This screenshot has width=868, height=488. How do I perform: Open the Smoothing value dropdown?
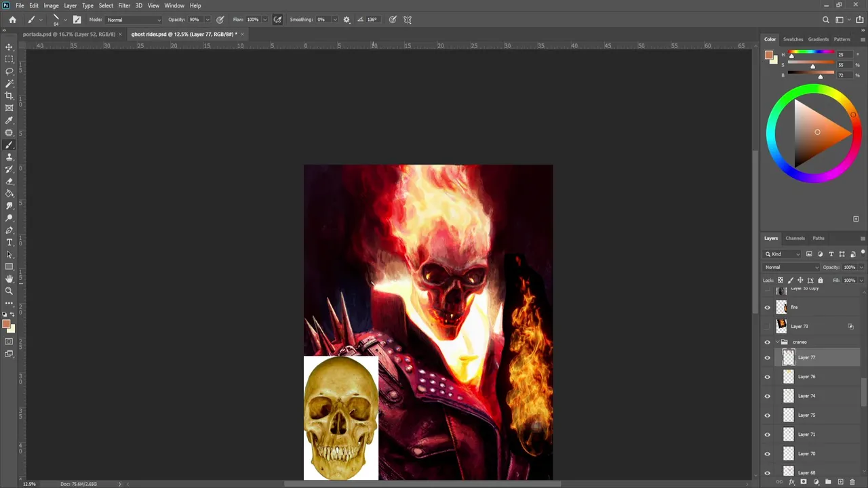click(334, 20)
